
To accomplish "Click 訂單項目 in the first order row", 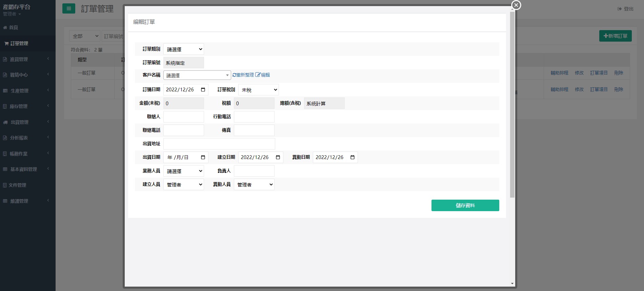I will [x=599, y=73].
